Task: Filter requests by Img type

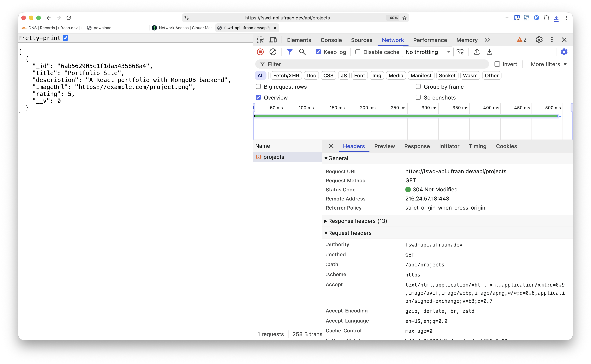Action: 377,75
